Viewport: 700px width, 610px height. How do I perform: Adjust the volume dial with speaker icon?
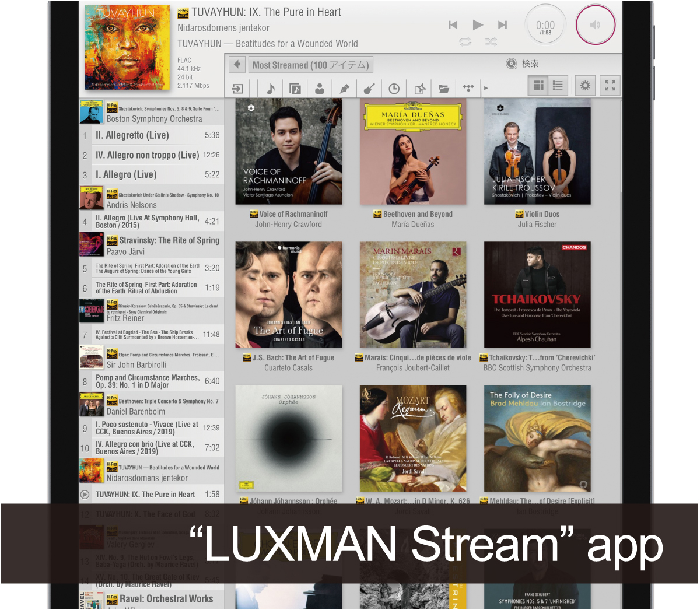point(595,24)
